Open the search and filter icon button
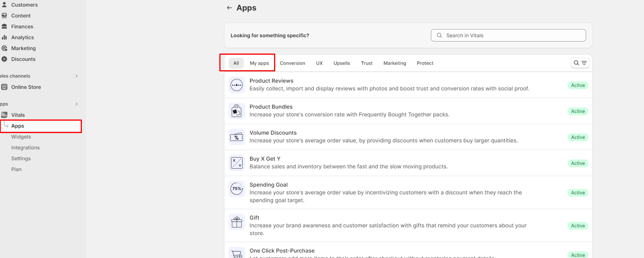This screenshot has height=258, width=644. 580,63
